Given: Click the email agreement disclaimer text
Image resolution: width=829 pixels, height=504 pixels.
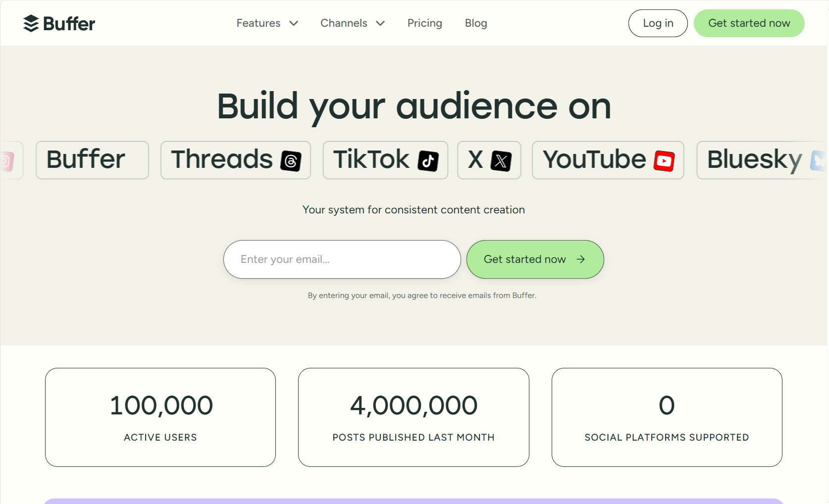Looking at the screenshot, I should [x=422, y=296].
